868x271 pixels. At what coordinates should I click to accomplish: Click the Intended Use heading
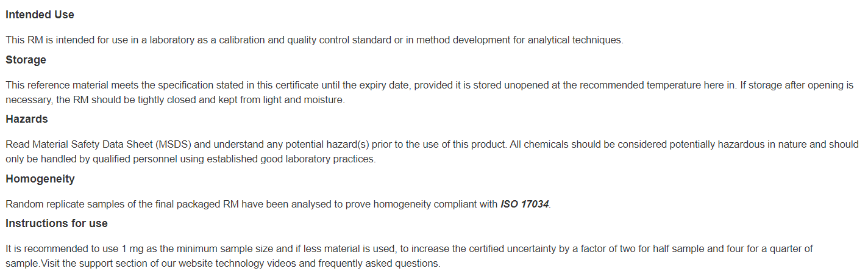(40, 15)
